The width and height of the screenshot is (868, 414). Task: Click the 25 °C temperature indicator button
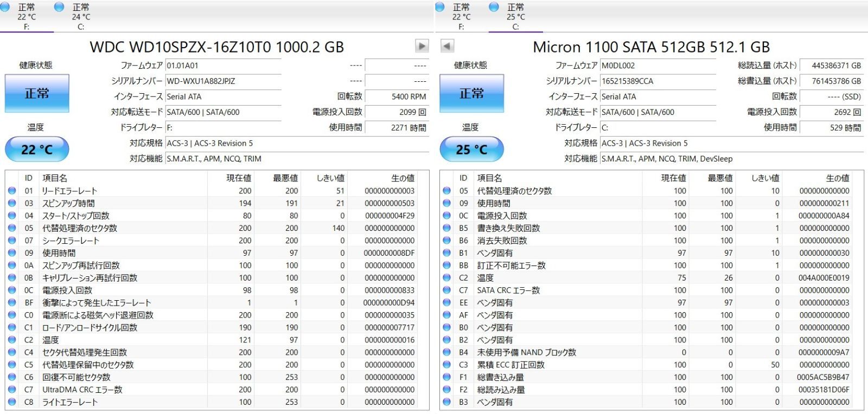click(x=471, y=150)
